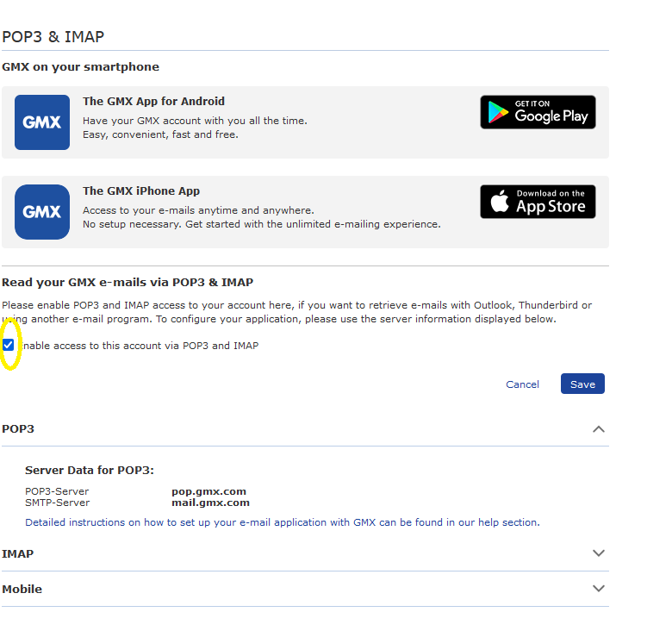
Task: Open the Get it on Google Play badge
Action: point(538,112)
